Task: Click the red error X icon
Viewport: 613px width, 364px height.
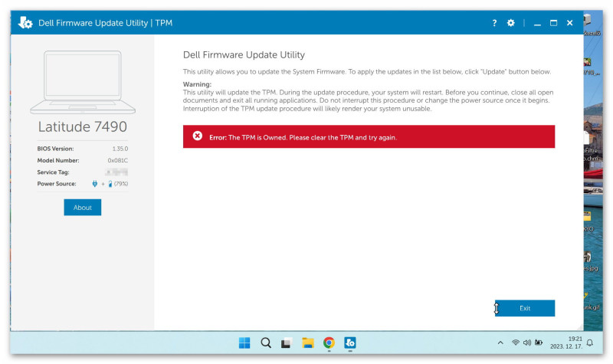Action: [198, 136]
